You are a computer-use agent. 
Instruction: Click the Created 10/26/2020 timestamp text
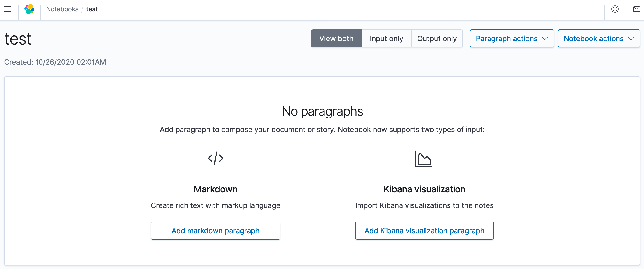(55, 62)
